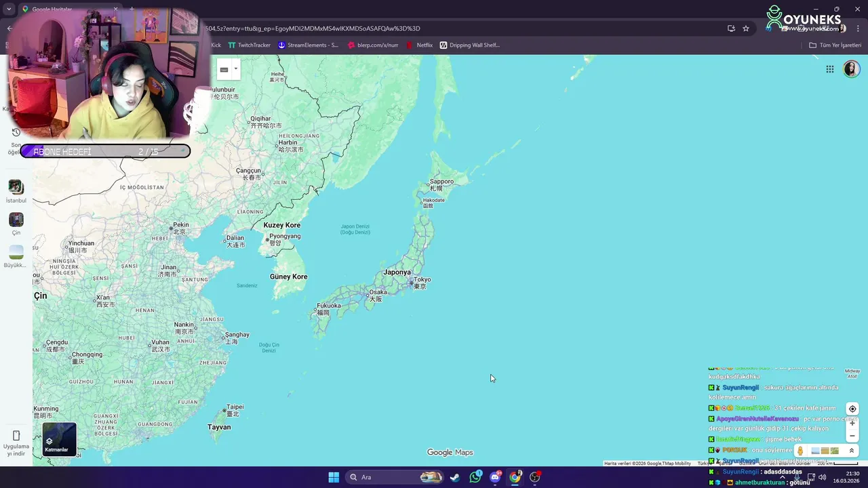Click the Tokyo city label on map
The height and width of the screenshot is (488, 868).
(x=421, y=283)
